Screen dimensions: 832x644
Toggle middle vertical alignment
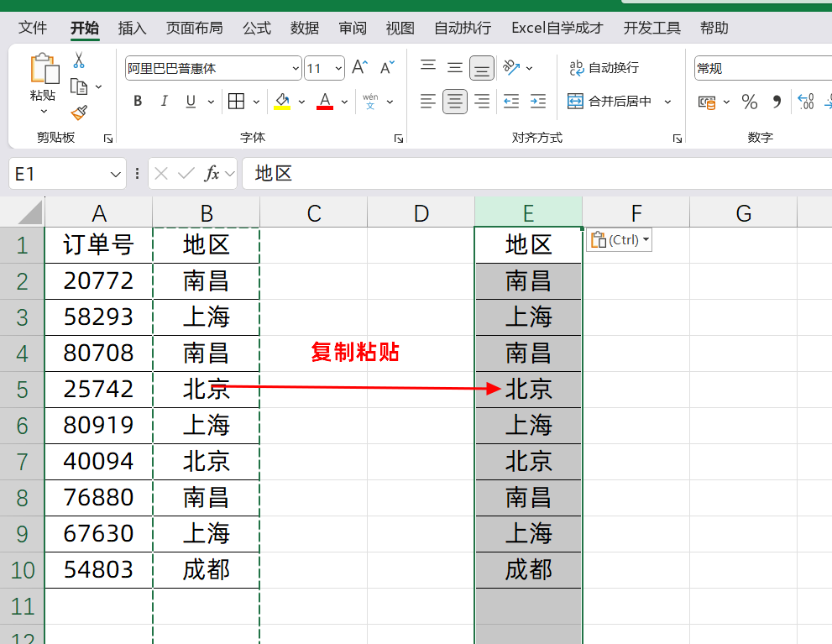[x=455, y=67]
